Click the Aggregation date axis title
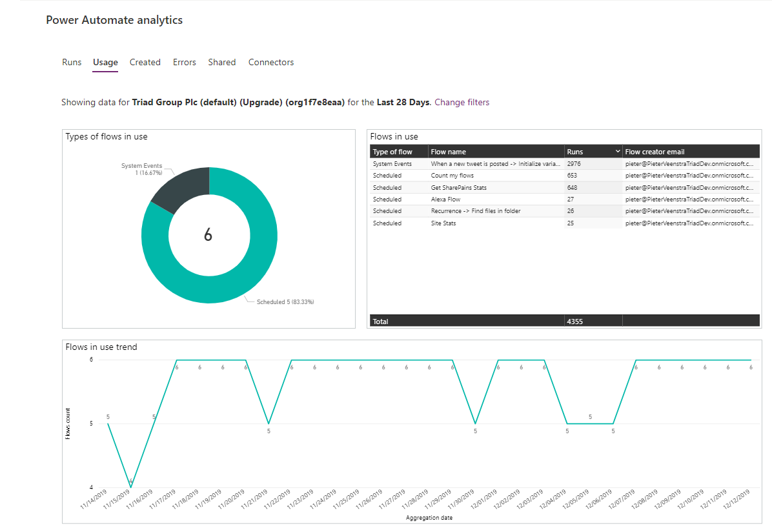 pos(429,518)
